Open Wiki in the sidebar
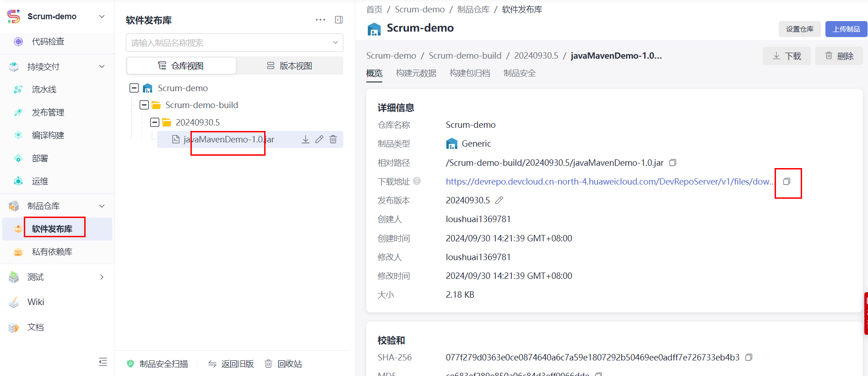The width and height of the screenshot is (868, 376). point(36,302)
